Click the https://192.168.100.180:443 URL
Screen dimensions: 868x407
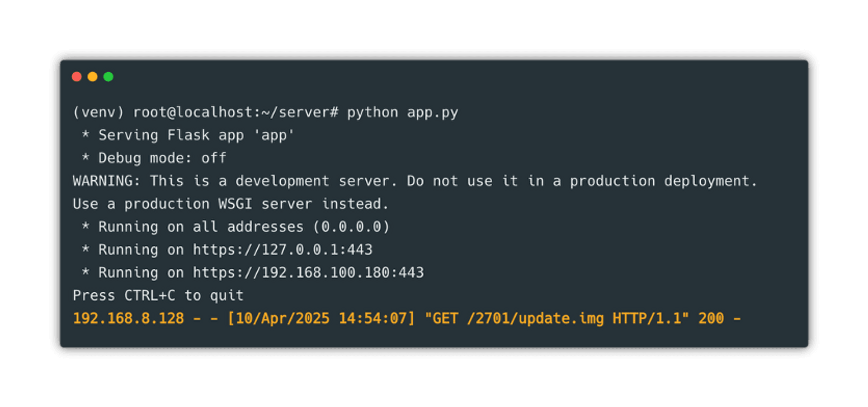(308, 272)
